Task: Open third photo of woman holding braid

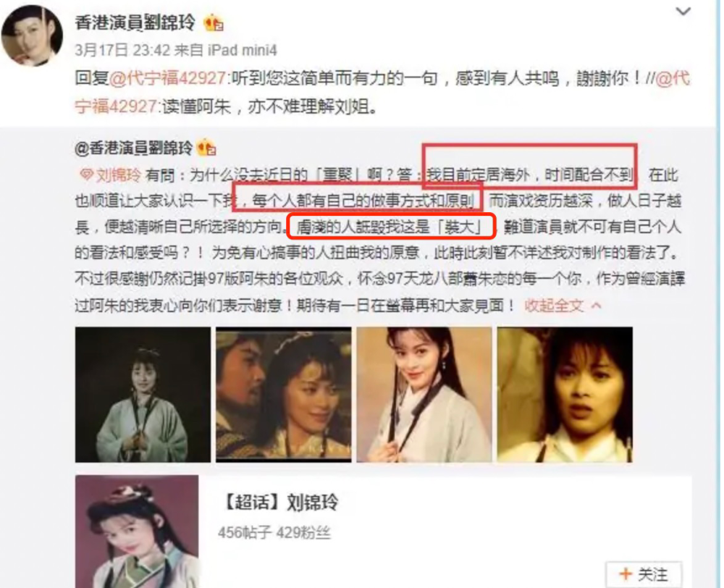Action: click(424, 395)
